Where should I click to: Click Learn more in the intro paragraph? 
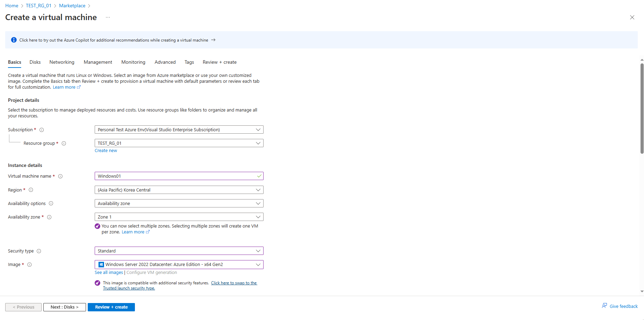click(x=64, y=87)
